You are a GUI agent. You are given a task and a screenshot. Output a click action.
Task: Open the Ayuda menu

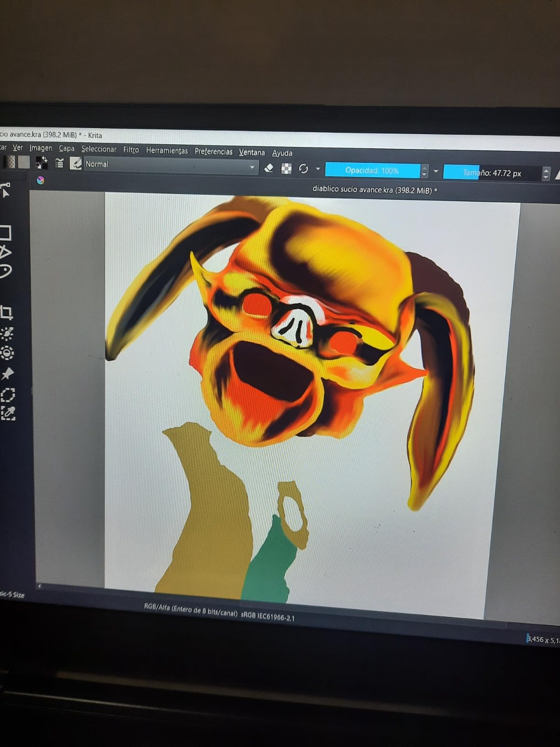click(282, 153)
